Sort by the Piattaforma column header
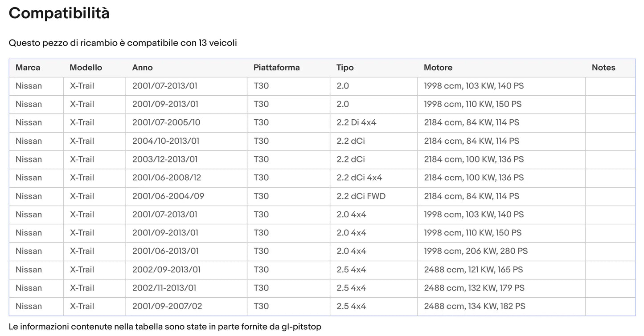The image size is (644, 336). 277,68
